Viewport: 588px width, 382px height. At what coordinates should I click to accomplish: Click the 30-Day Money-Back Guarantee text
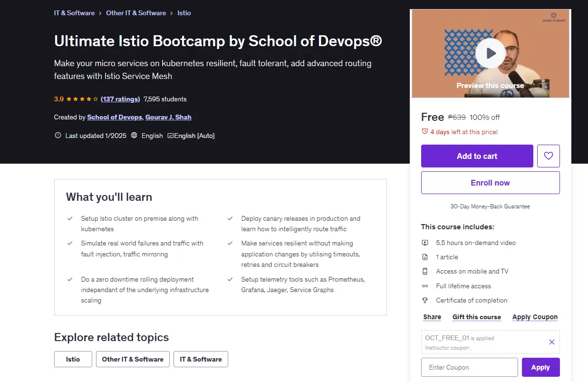(x=490, y=206)
